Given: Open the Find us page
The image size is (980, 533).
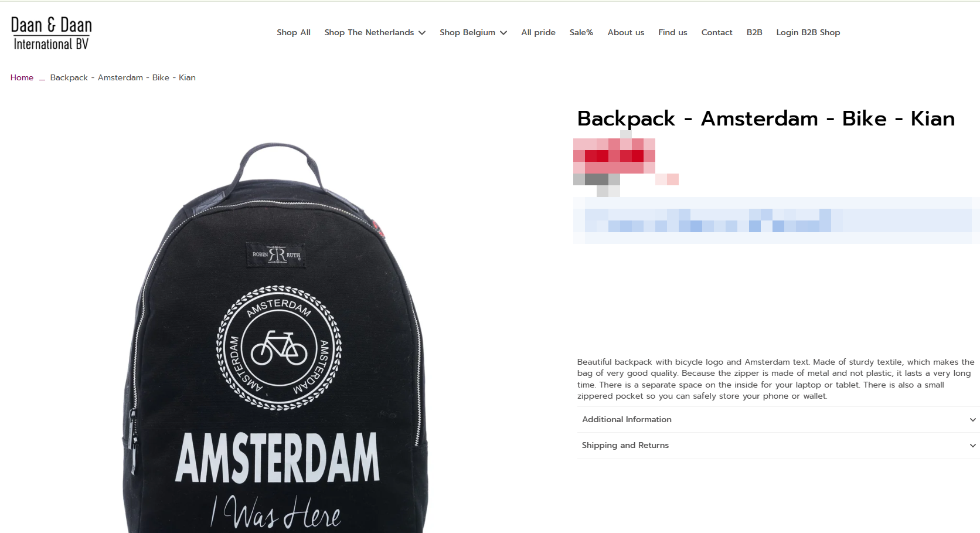Looking at the screenshot, I should pyautogui.click(x=673, y=32).
